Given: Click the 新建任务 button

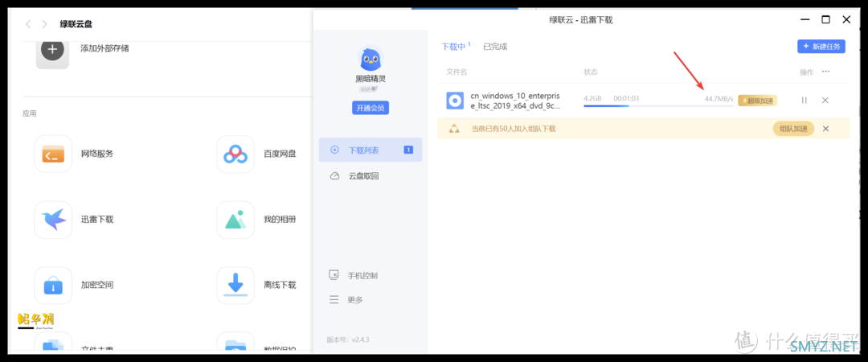Looking at the screenshot, I should click(821, 47).
